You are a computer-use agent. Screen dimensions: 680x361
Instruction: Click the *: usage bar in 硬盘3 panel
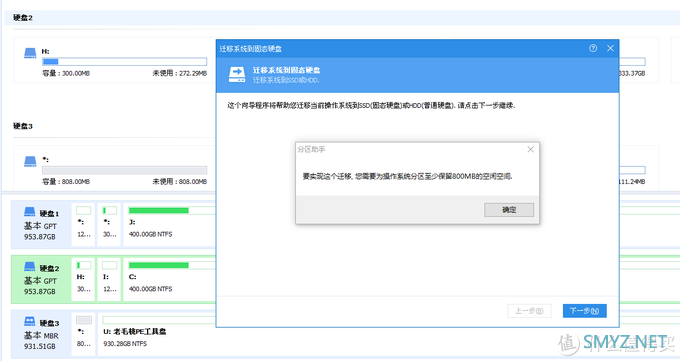tap(124, 170)
